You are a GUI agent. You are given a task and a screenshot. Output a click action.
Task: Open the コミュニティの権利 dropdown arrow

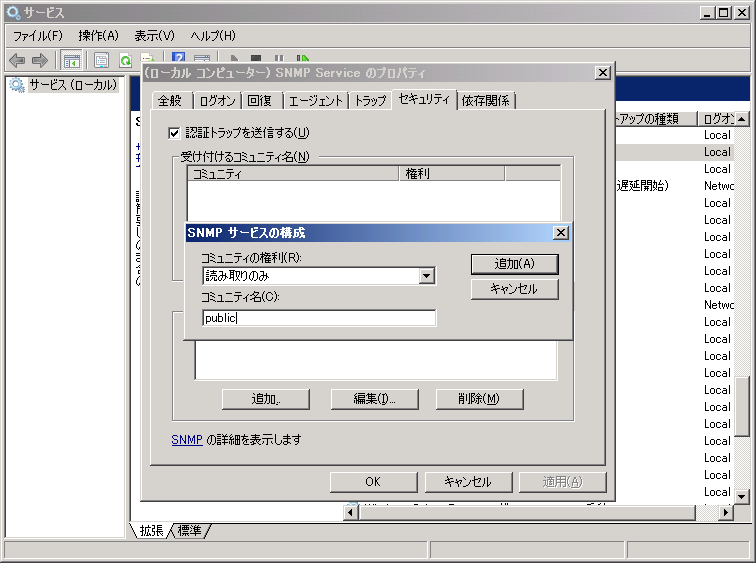(x=426, y=276)
